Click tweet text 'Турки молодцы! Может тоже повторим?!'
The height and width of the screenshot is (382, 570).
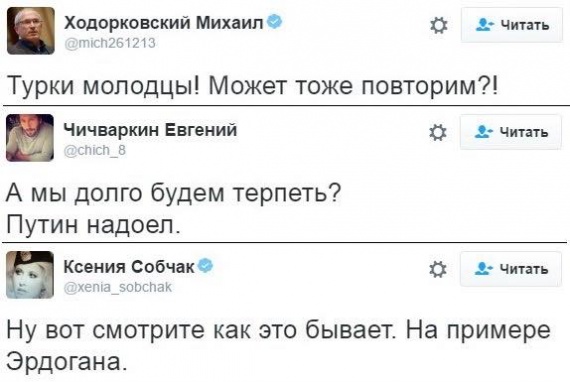(x=253, y=87)
